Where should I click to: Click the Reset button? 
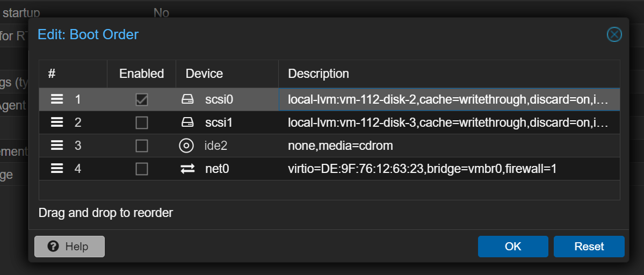click(589, 247)
